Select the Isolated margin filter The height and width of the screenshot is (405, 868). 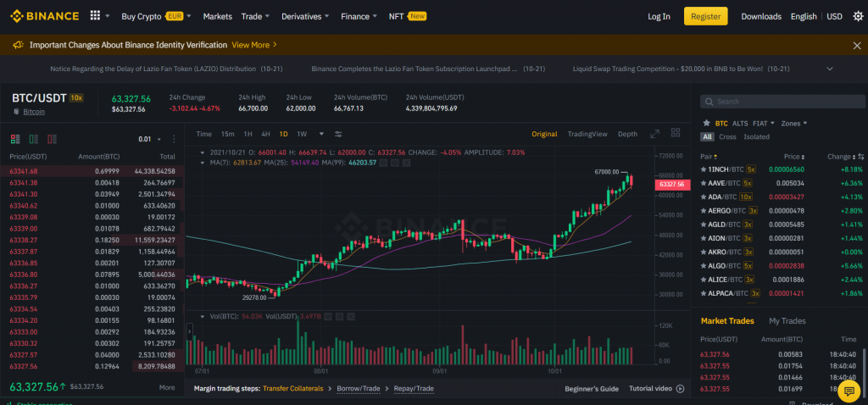(757, 136)
